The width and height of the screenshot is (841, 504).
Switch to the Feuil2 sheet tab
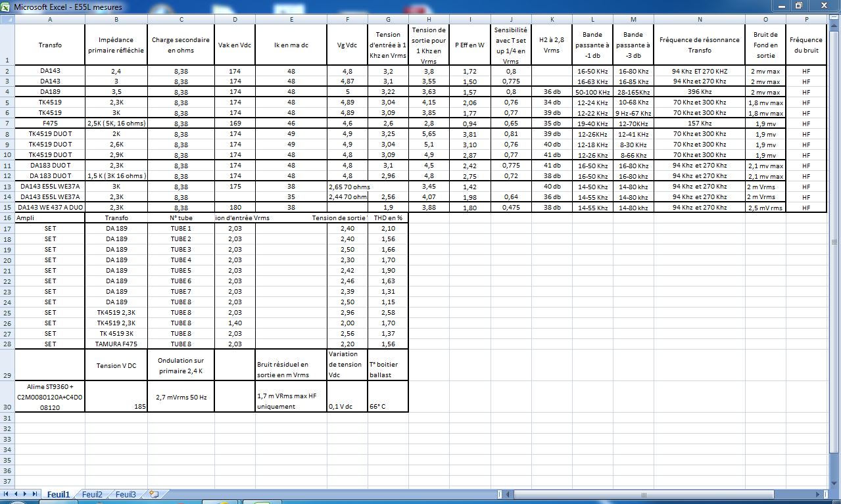click(x=92, y=494)
